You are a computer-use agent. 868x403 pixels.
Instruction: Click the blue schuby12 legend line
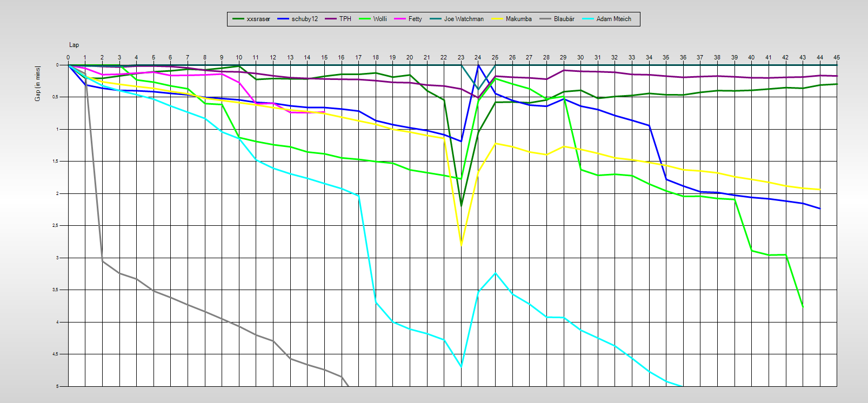tap(283, 19)
